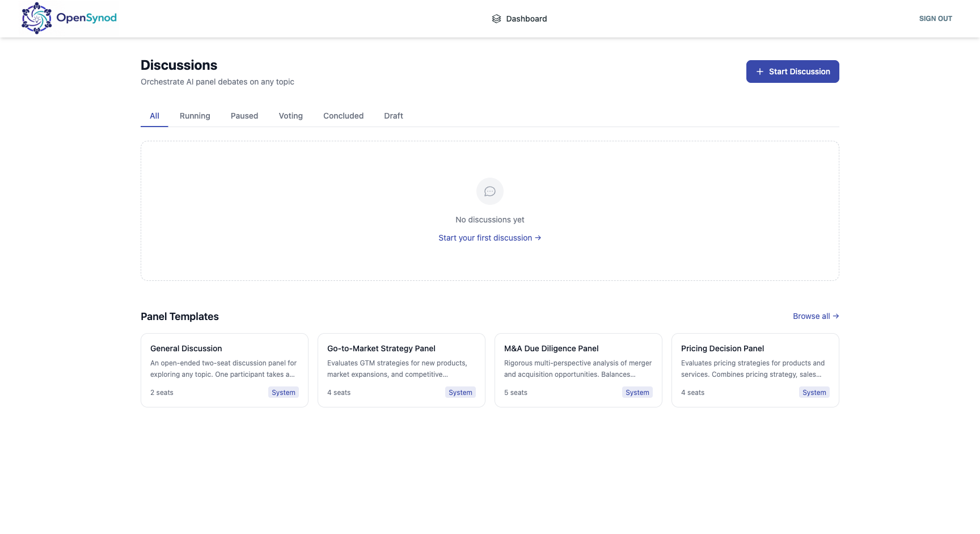980x534 pixels.
Task: Open the Draft tab
Action: click(394, 116)
